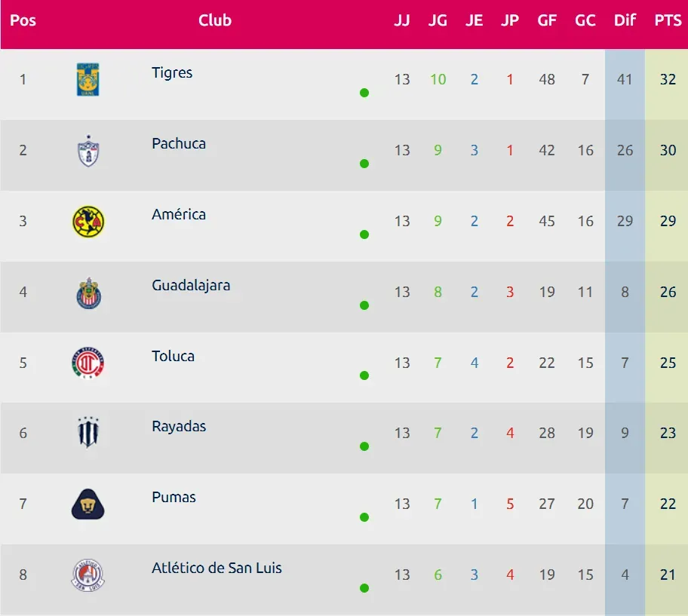The width and height of the screenshot is (688, 616).
Task: Open the Pachuca team name link
Action: (179, 144)
